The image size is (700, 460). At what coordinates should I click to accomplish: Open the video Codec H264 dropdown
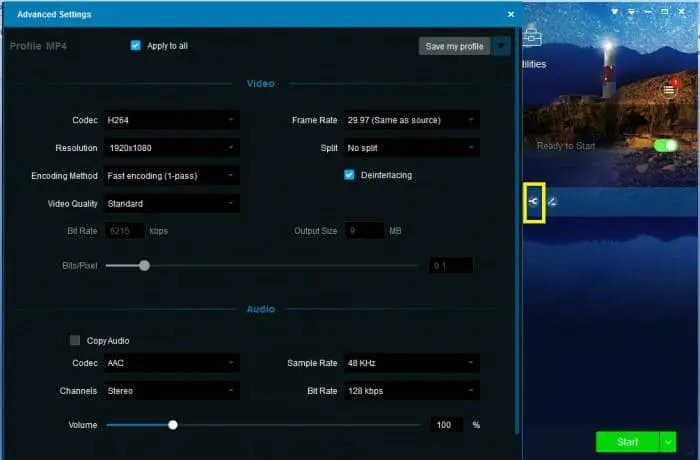click(x=172, y=120)
